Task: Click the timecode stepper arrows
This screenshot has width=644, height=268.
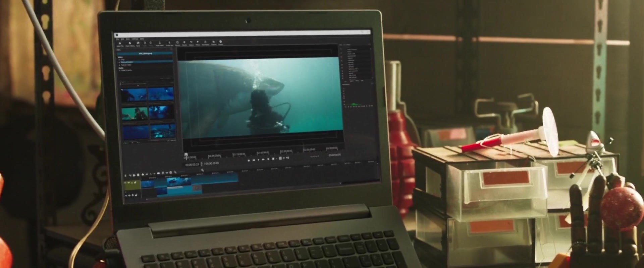Action: click(x=202, y=164)
